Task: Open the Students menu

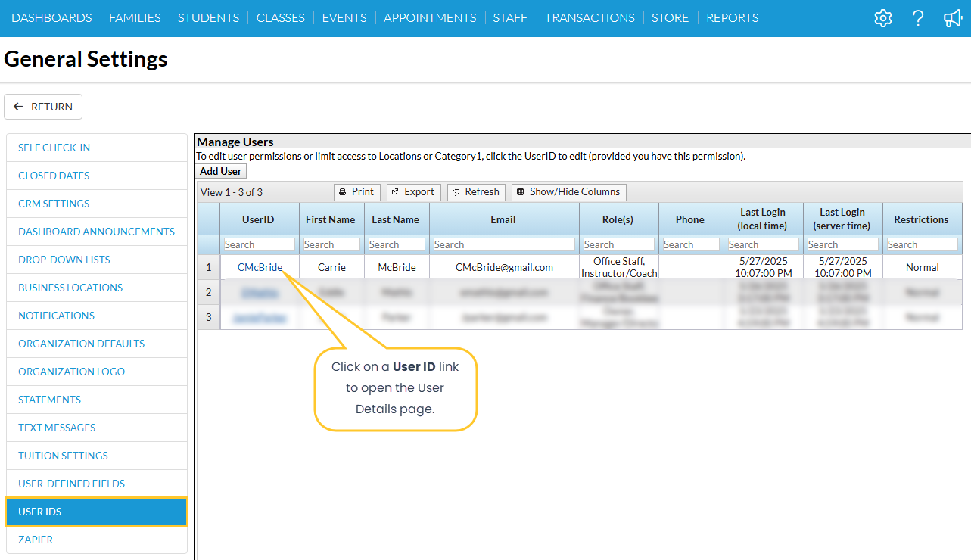Action: (x=208, y=17)
